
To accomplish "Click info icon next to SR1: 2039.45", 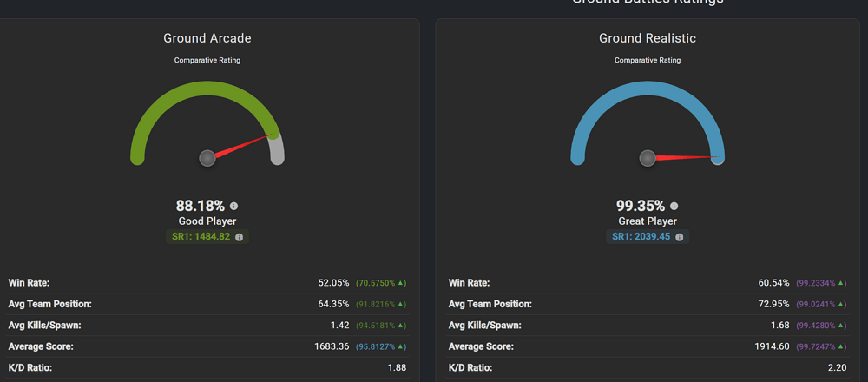I will coord(680,237).
